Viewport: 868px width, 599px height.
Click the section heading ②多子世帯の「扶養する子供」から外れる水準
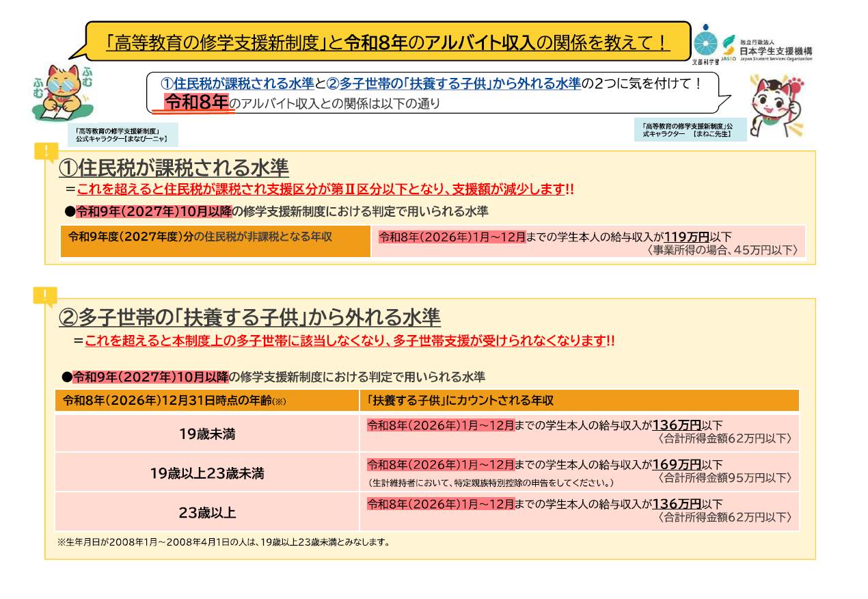249,317
